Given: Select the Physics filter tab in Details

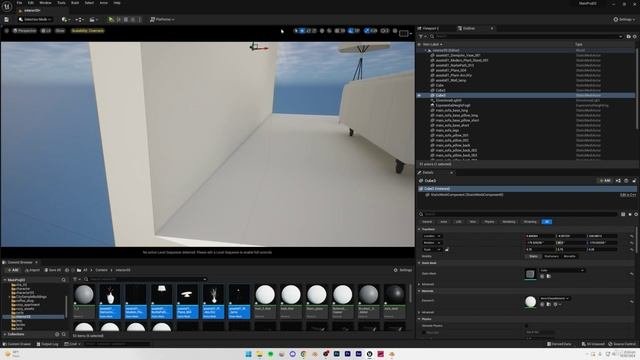Looking at the screenshot, I should (x=489, y=222).
